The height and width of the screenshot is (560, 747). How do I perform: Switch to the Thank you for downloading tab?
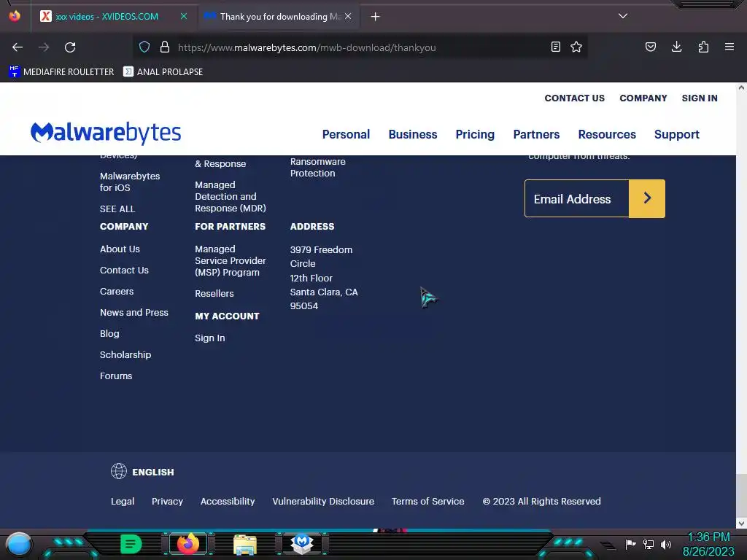coord(279,17)
